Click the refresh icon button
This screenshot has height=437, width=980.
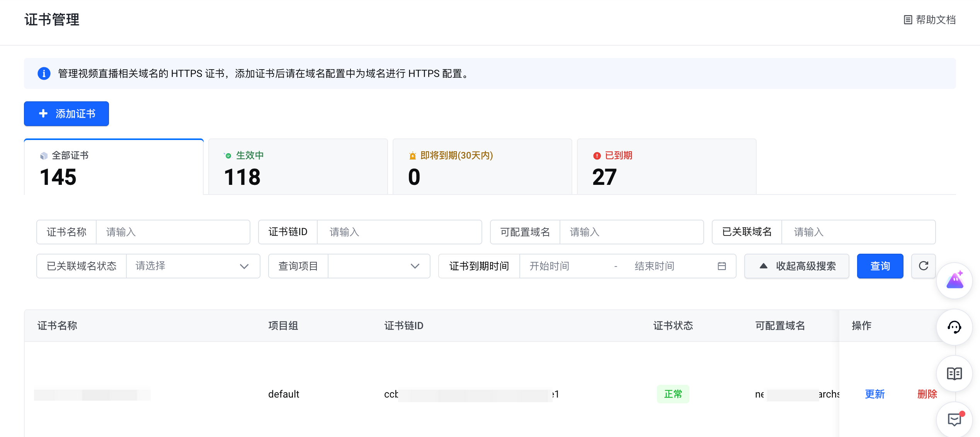[x=923, y=266]
